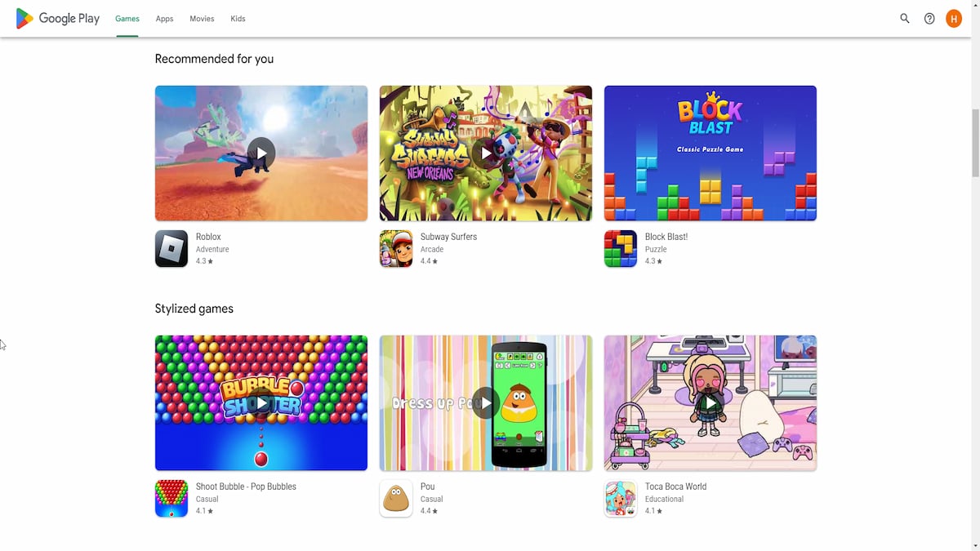This screenshot has height=551, width=980.
Task: Play the Subway Surfers trailer video
Action: point(486,153)
